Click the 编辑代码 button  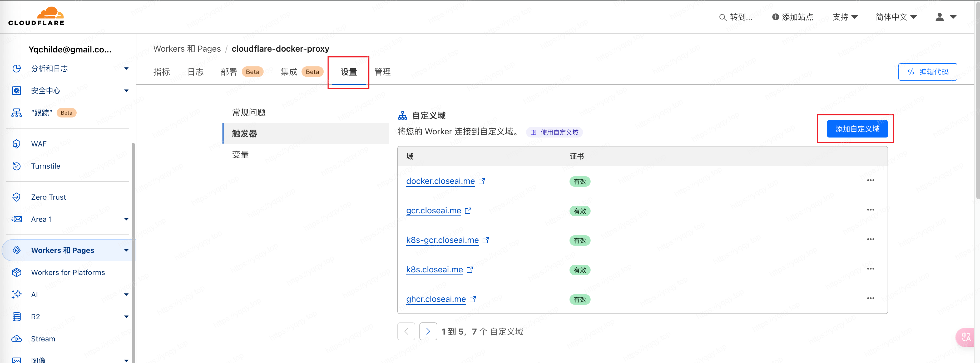[x=928, y=72]
